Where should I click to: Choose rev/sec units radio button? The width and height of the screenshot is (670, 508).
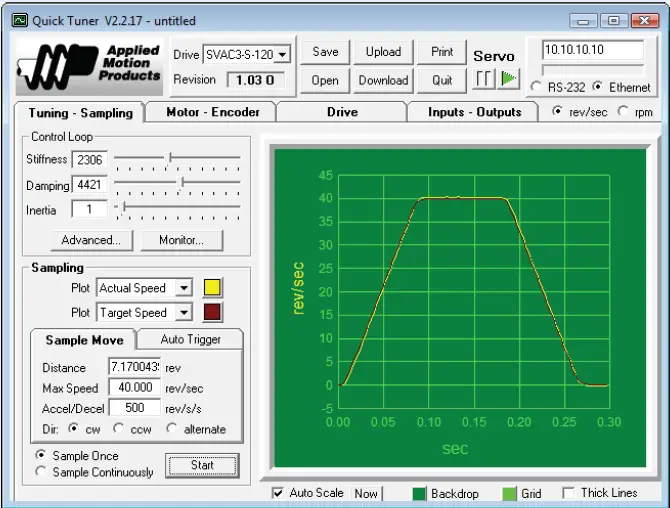coord(557,111)
